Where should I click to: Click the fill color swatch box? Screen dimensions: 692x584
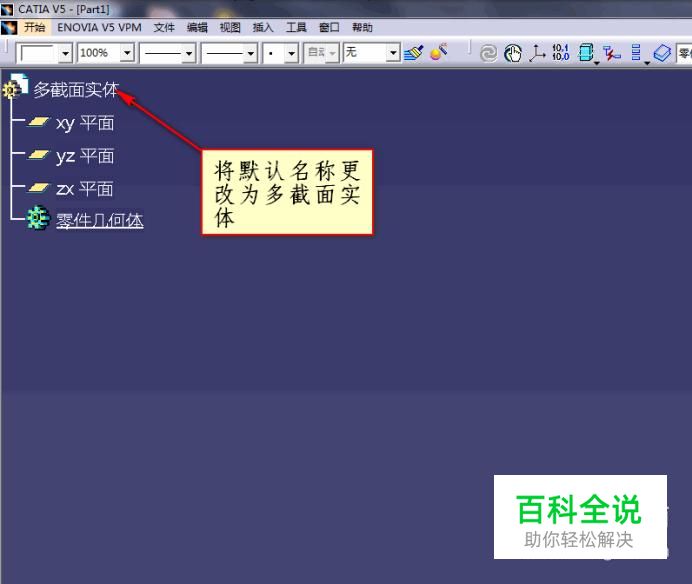[x=38, y=53]
